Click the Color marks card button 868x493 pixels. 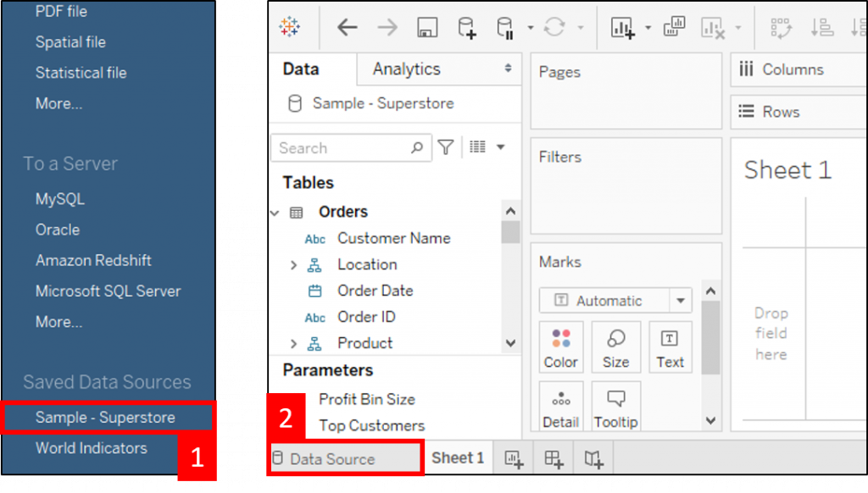(561, 347)
